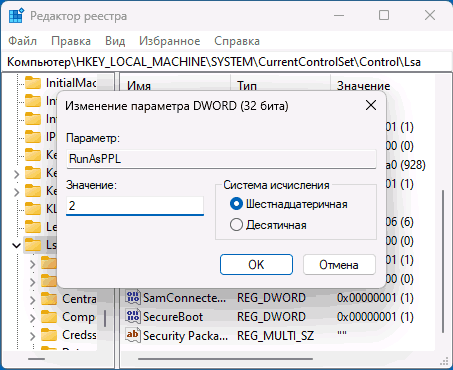
Task: Select the InitialMac tree item
Action: coord(71,83)
